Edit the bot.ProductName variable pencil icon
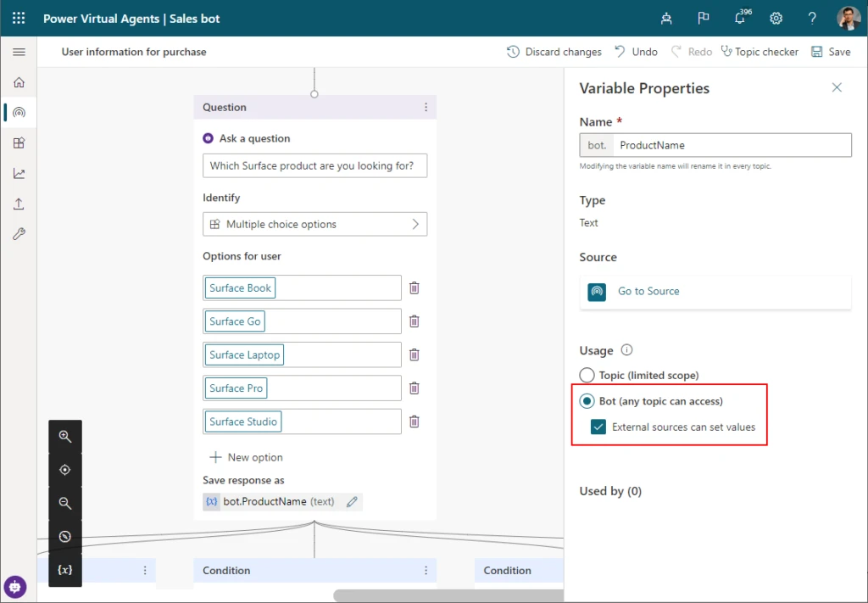 pyautogui.click(x=353, y=502)
